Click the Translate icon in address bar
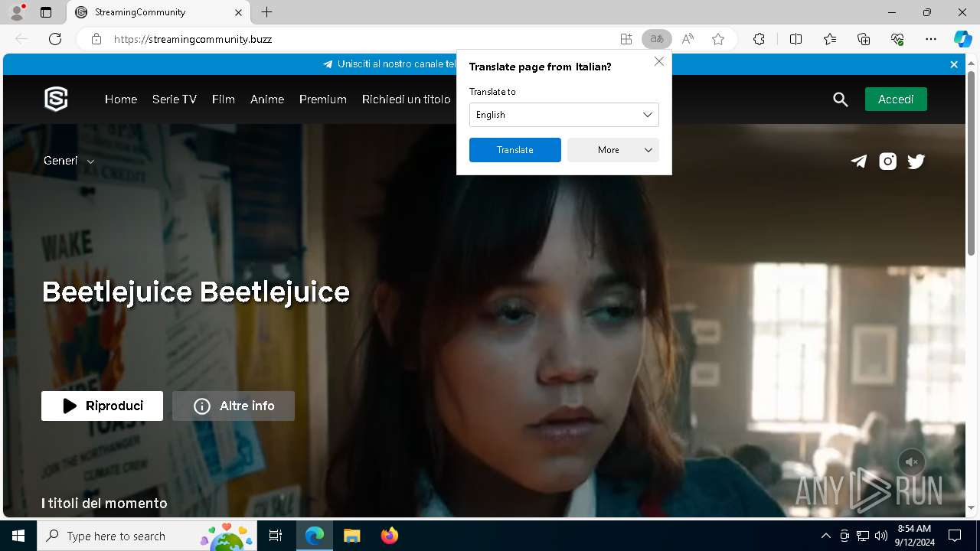The width and height of the screenshot is (980, 551). click(656, 39)
